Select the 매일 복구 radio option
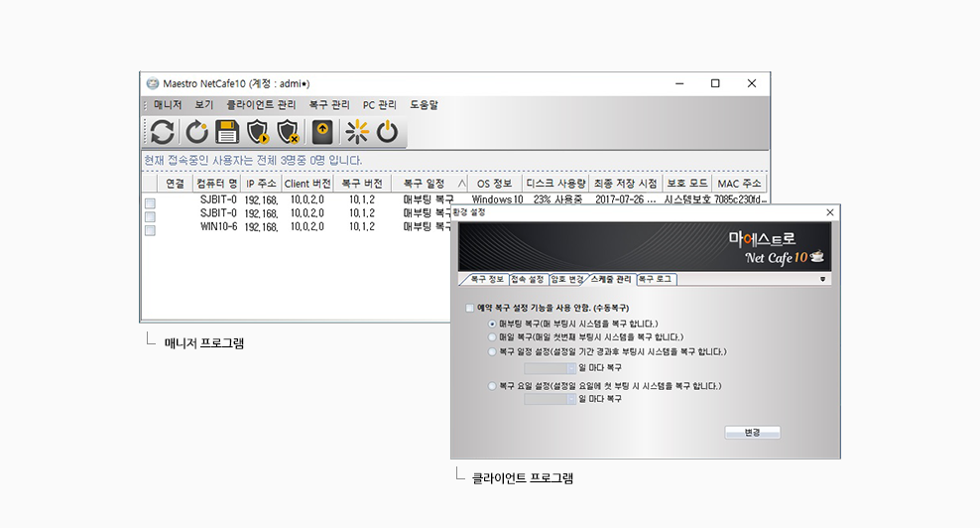Viewport: 980px width, 528px height. point(493,337)
